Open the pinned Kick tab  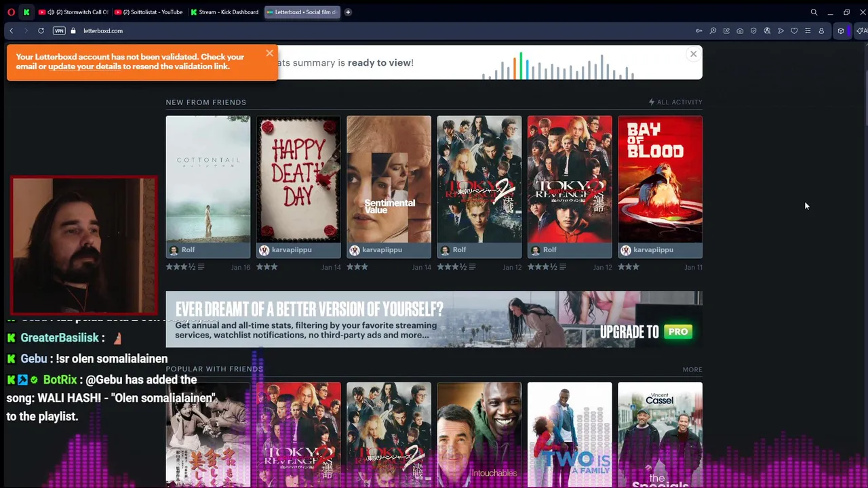(x=26, y=12)
